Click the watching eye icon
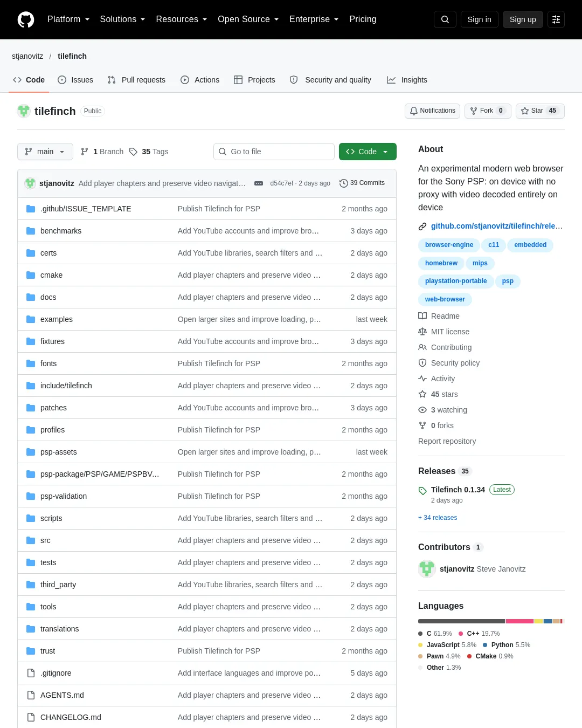This screenshot has width=582, height=728. pyautogui.click(x=422, y=410)
